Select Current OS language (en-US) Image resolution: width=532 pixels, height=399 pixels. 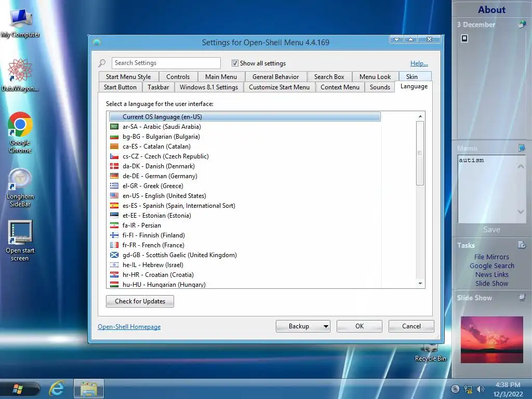245,117
